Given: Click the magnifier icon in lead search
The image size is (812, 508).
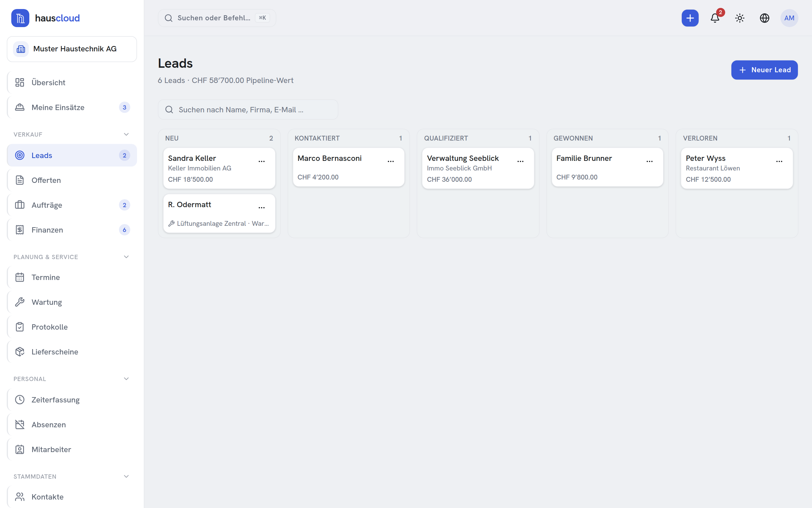Looking at the screenshot, I should click(169, 110).
